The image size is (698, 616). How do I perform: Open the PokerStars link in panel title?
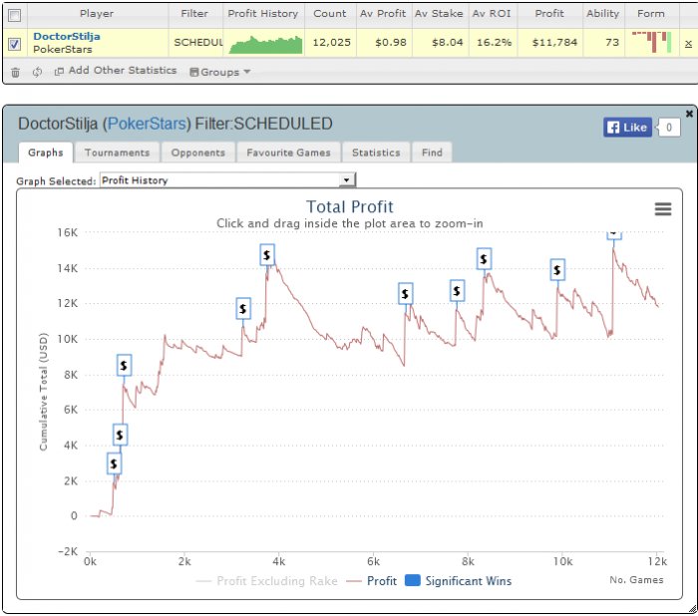[147, 124]
